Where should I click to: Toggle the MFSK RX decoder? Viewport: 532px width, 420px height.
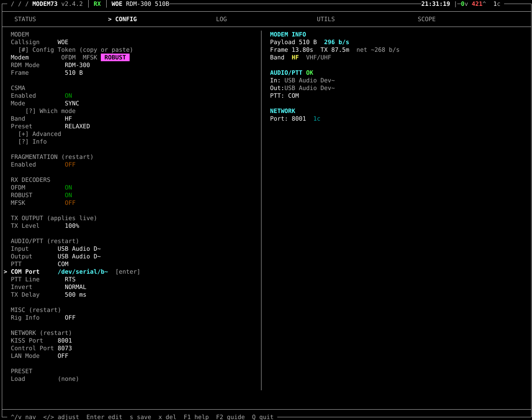(x=70, y=203)
